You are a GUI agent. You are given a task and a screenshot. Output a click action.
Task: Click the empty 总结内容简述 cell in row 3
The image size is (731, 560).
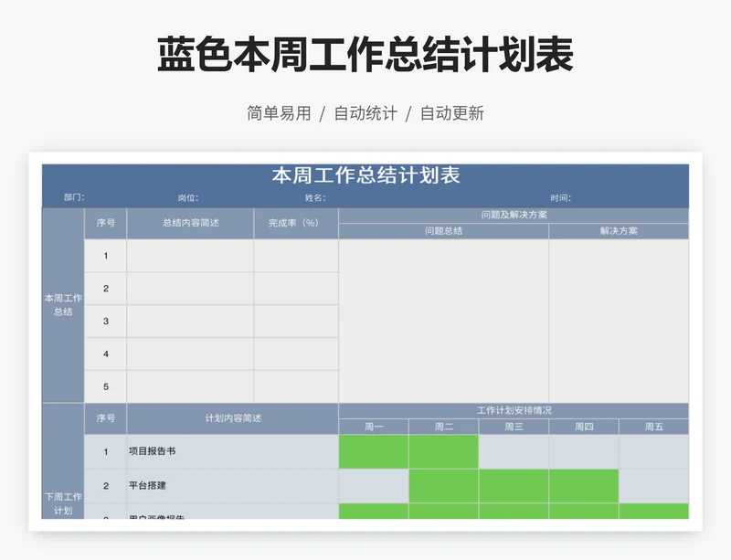[x=190, y=322]
